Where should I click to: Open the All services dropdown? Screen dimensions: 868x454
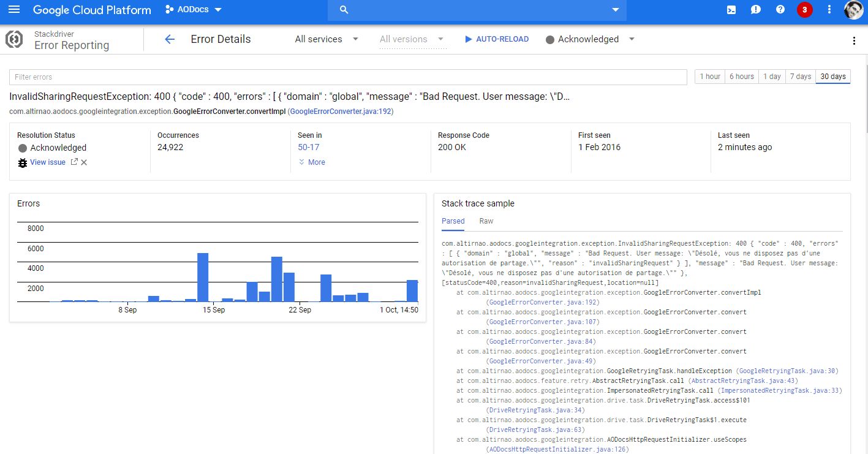tap(326, 39)
